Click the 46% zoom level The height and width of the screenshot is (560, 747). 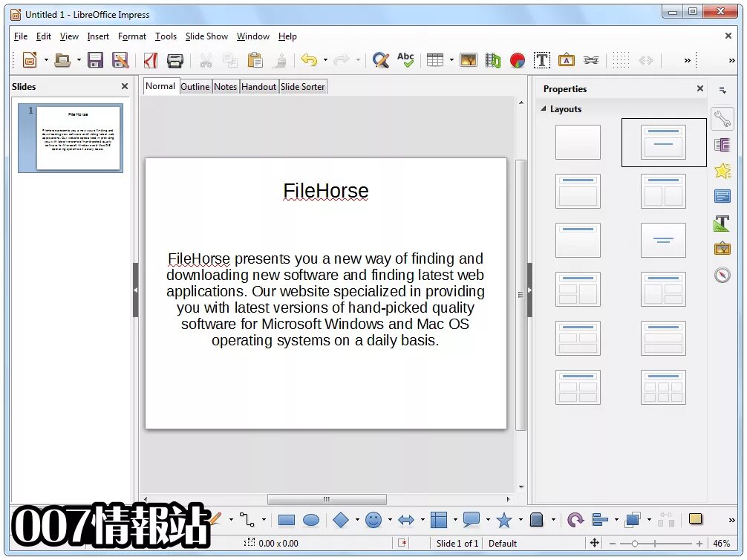point(721,544)
